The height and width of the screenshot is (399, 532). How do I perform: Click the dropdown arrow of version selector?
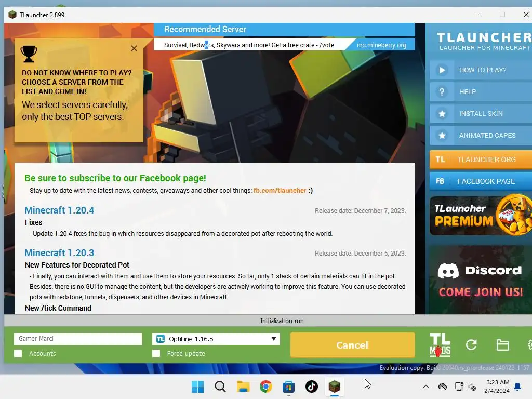[273, 339]
